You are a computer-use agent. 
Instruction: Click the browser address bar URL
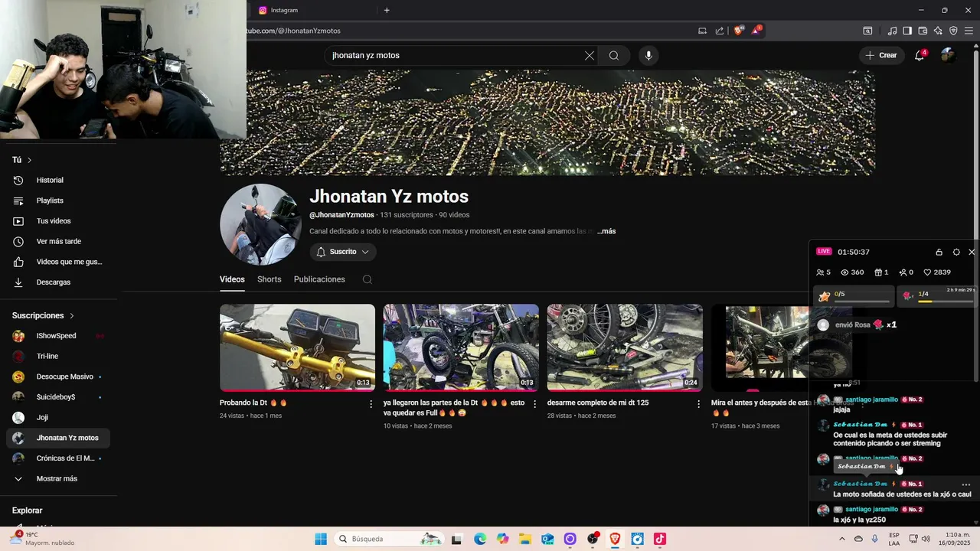pos(294,31)
